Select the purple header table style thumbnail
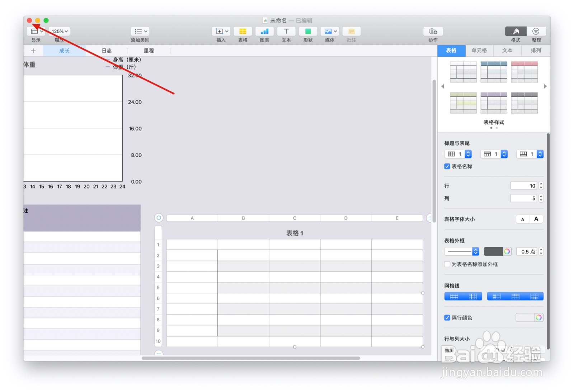 coord(494,103)
